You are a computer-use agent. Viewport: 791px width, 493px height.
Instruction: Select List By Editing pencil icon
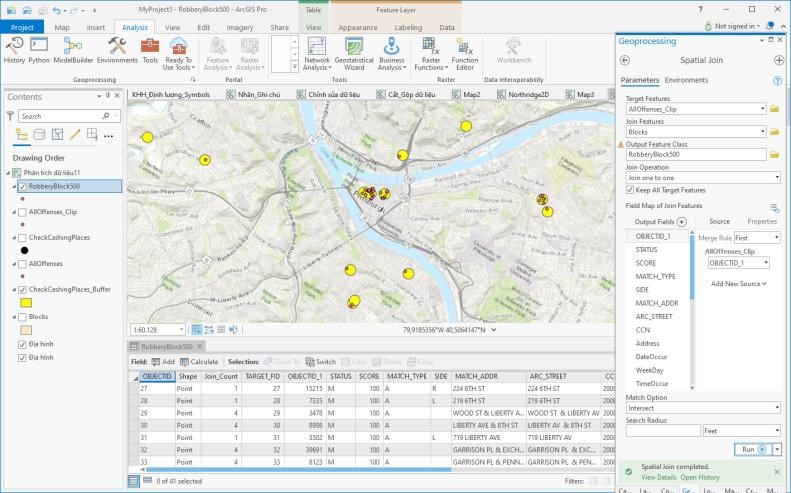pos(75,135)
